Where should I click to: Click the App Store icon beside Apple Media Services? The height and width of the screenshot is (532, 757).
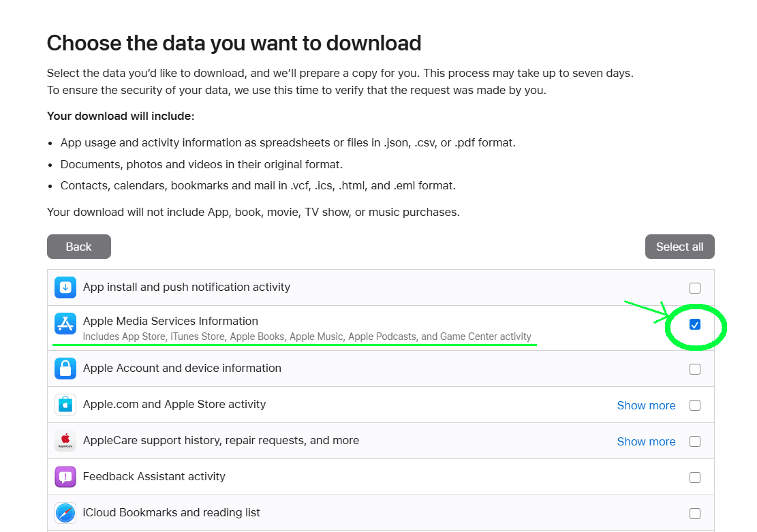[65, 324]
